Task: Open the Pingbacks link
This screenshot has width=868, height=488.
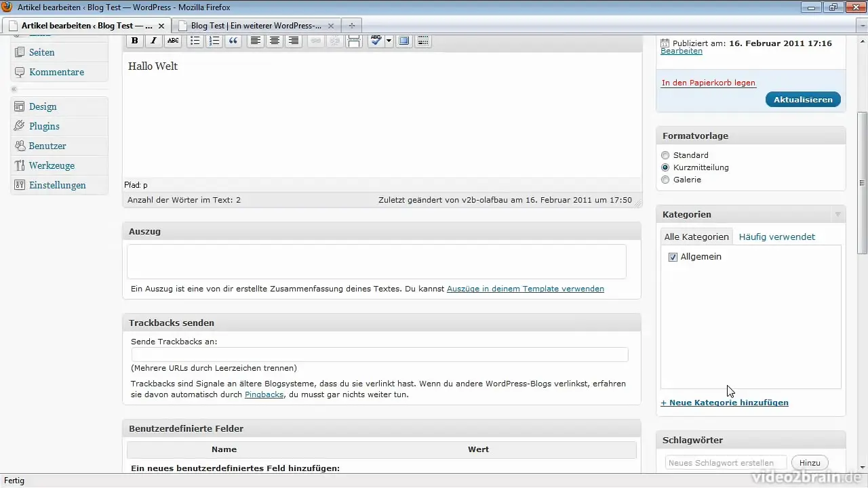Action: (x=264, y=394)
